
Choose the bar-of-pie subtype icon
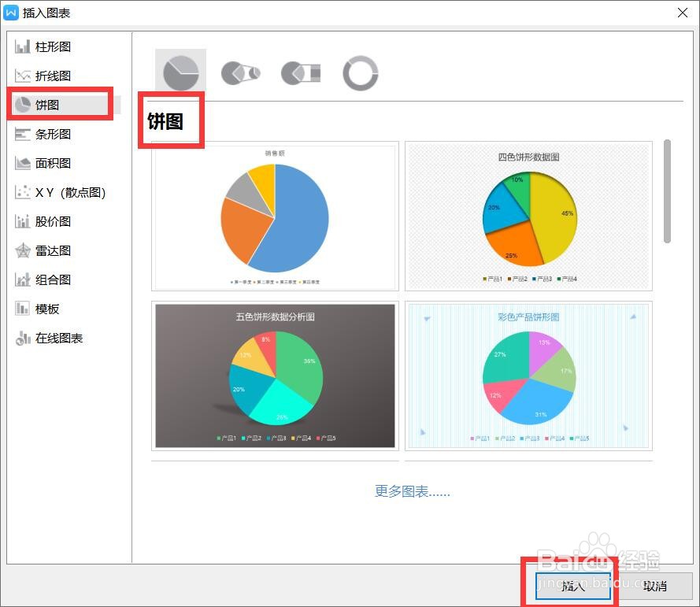coord(300,72)
